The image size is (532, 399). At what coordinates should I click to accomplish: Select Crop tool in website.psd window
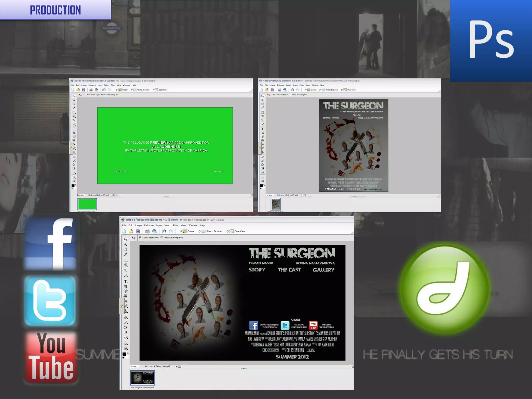point(126,286)
